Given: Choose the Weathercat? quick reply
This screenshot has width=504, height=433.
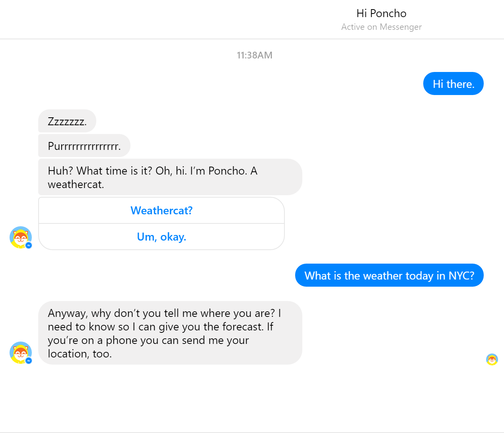Looking at the screenshot, I should 162,211.
